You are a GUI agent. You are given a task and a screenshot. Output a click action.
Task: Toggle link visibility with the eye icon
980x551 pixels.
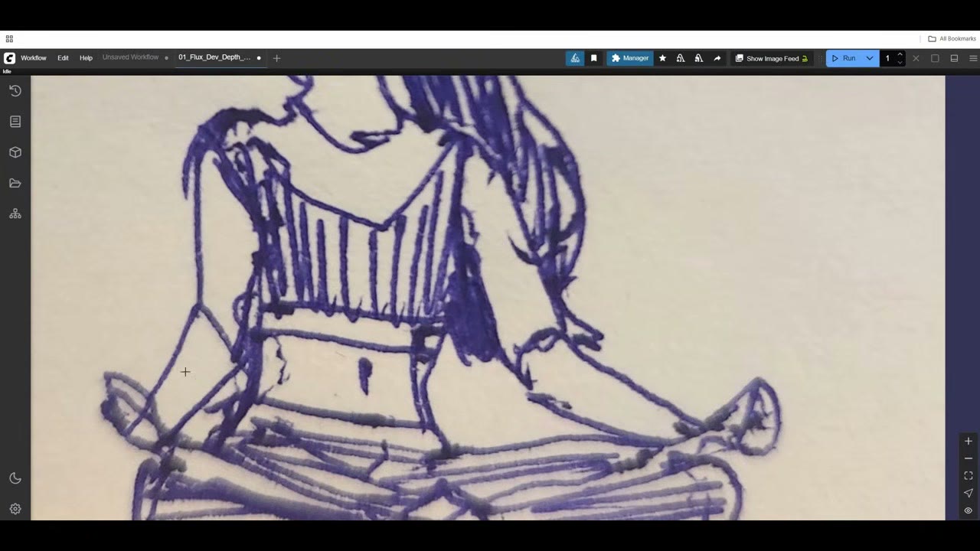click(x=969, y=510)
